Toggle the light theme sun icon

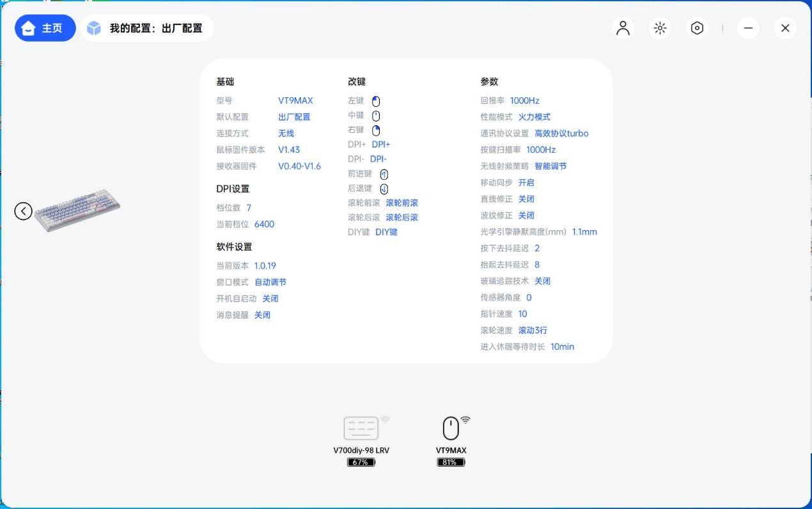click(x=660, y=28)
